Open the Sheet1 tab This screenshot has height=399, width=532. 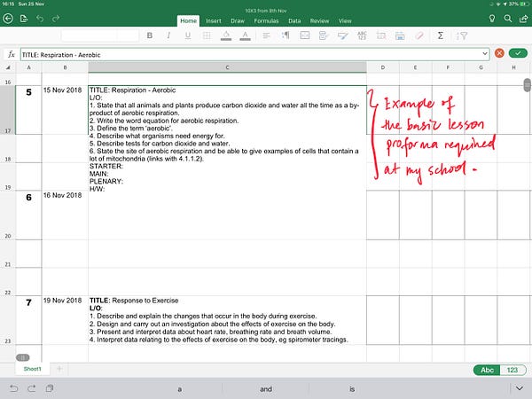pos(32,369)
